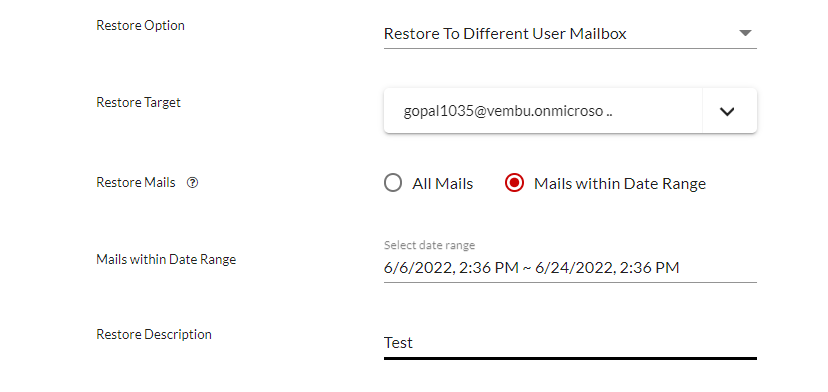Click the Restore Target field label
Viewport: 828px width, 392px height.
(138, 102)
